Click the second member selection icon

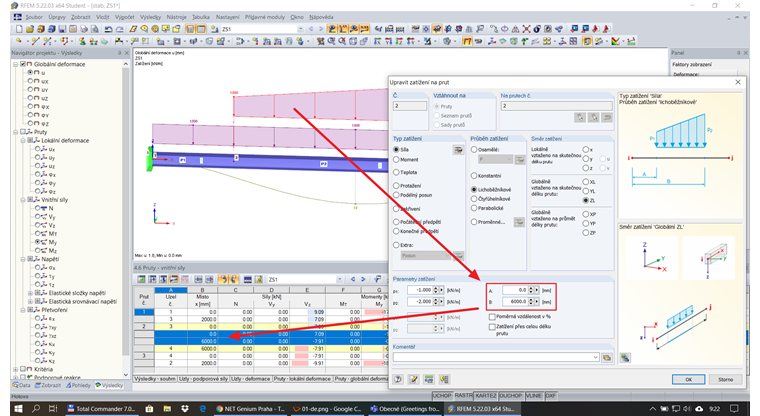tap(593, 117)
